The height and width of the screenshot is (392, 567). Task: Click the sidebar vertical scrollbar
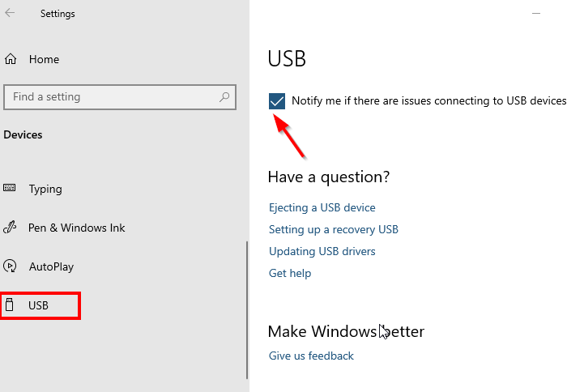246,308
